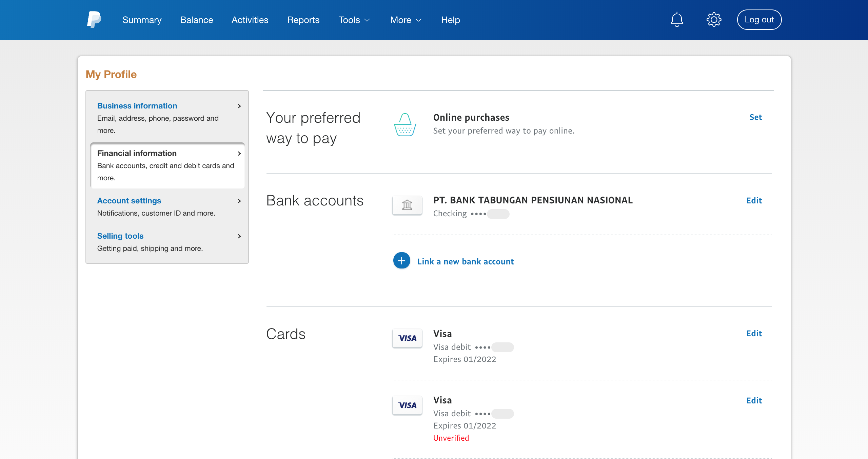Open the Reports menu item
Image resolution: width=868 pixels, height=459 pixels.
point(303,20)
